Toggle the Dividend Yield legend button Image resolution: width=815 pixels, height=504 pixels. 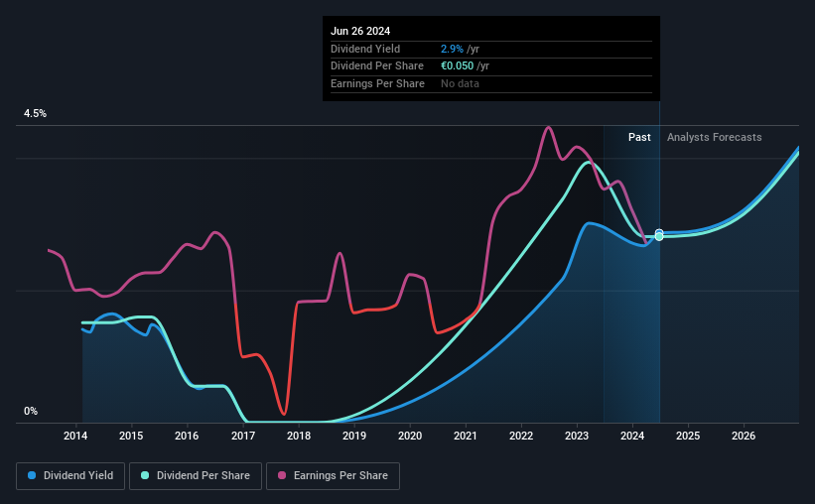[x=70, y=476]
